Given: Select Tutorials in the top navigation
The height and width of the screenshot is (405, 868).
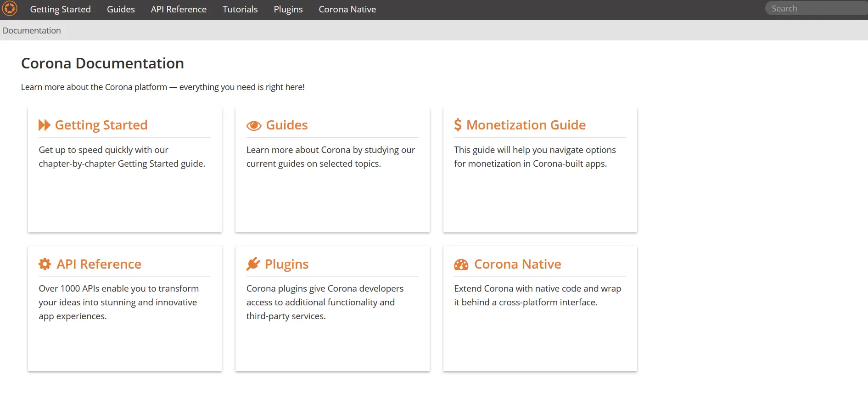Looking at the screenshot, I should point(240,9).
